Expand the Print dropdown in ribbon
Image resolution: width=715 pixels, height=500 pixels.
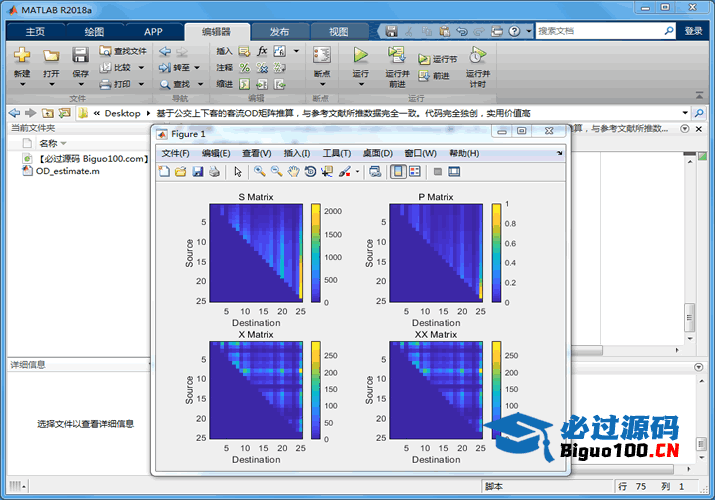click(141, 84)
